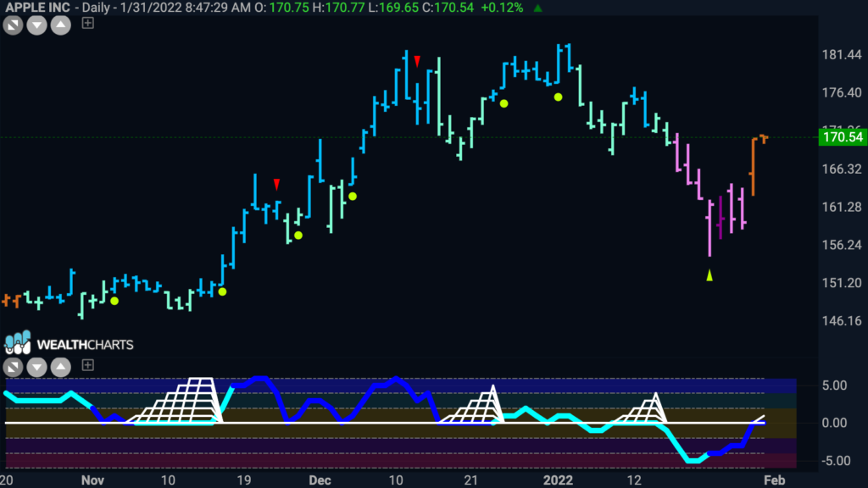Click the 146.16 price axis label
Screen dimensions: 868x488
pos(842,321)
